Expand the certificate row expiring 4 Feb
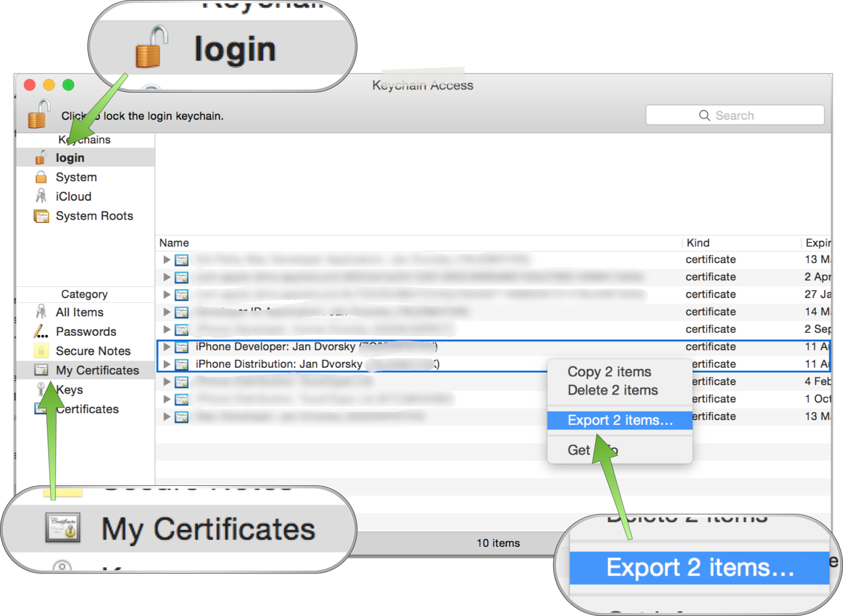 pyautogui.click(x=167, y=382)
